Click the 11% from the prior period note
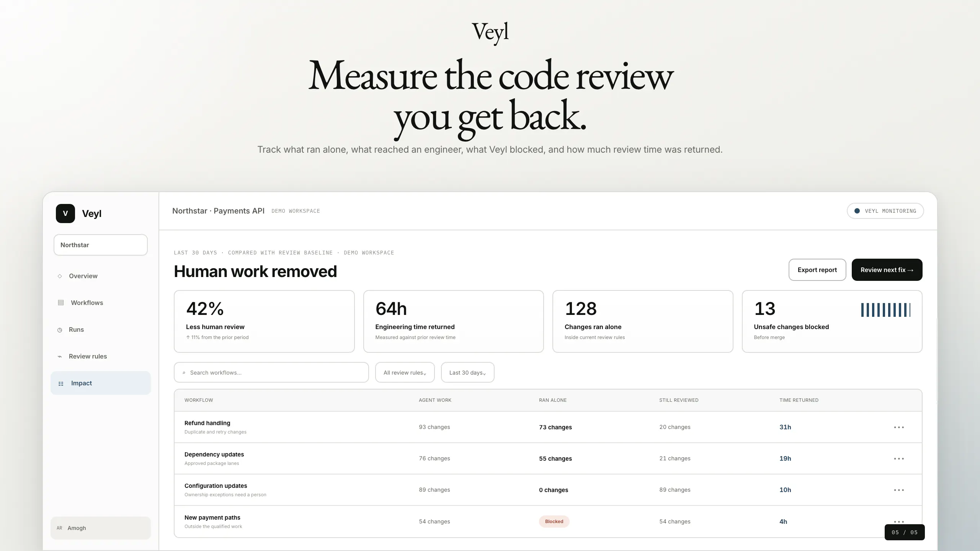 [217, 337]
